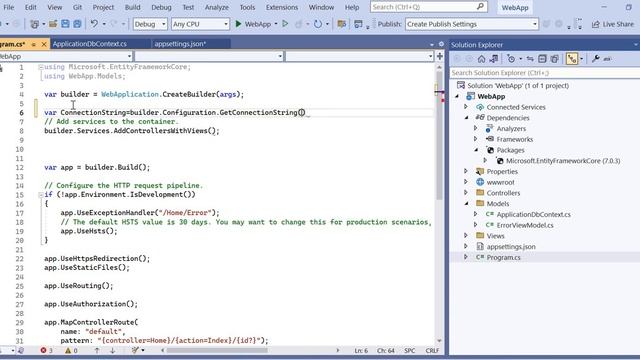640x360 pixels.
Task: Click search magnifier icon in title bar
Action: 480,7
